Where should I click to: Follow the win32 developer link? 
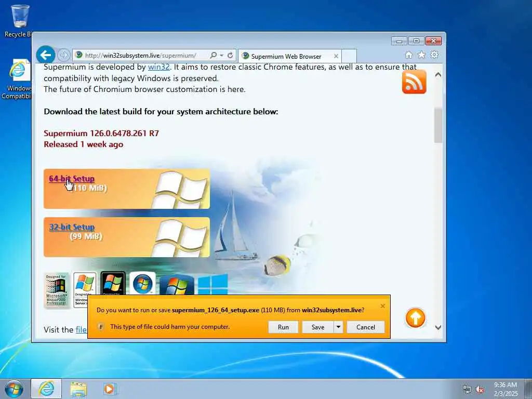click(159, 67)
